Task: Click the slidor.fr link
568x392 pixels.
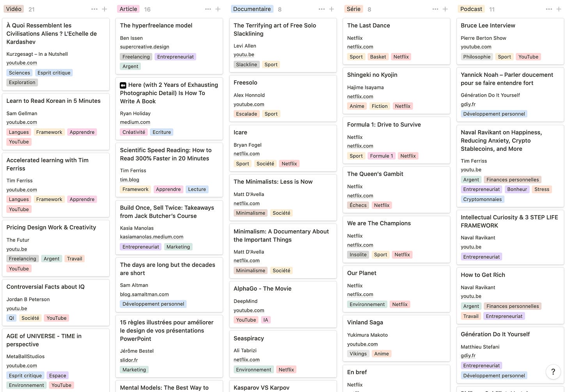Action: click(x=129, y=360)
